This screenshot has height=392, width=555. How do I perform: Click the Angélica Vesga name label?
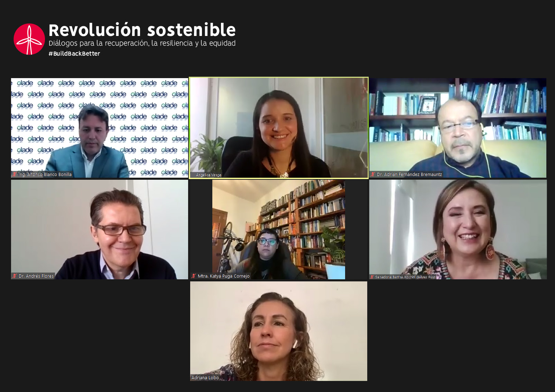point(209,175)
